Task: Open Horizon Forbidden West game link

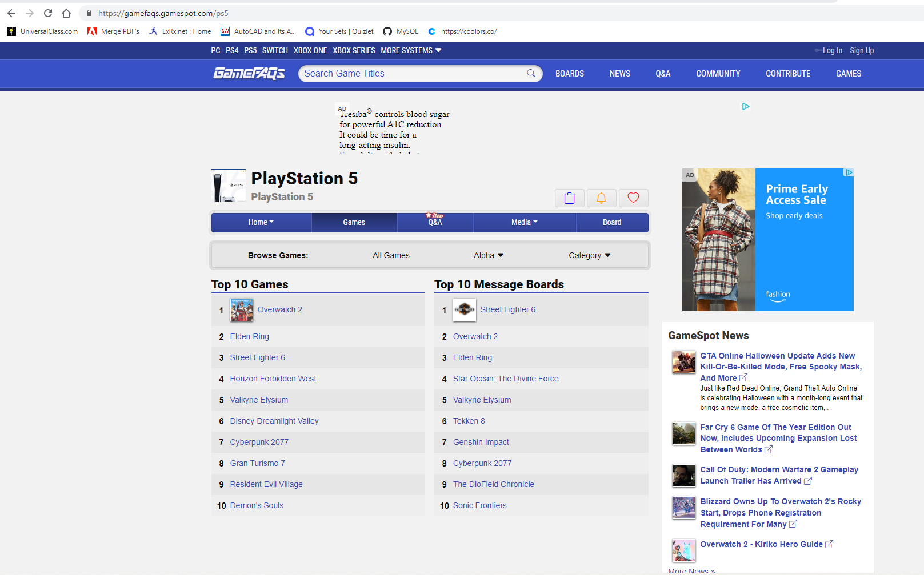Action: (x=273, y=379)
